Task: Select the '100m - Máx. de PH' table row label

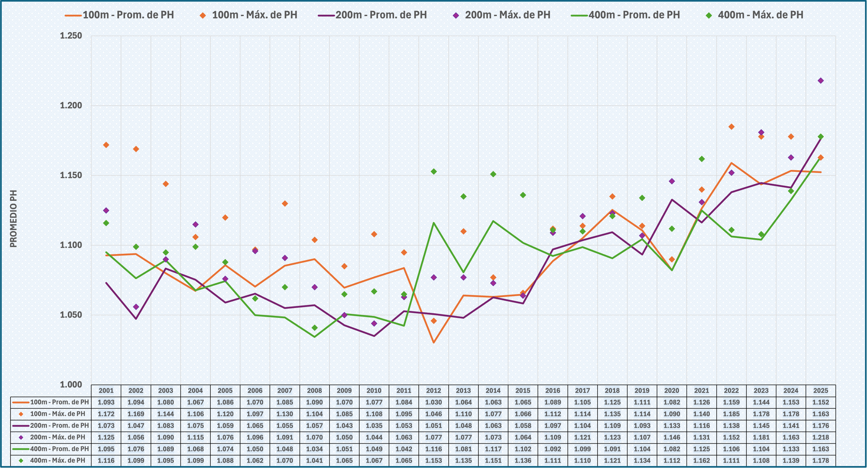Action: pos(57,414)
